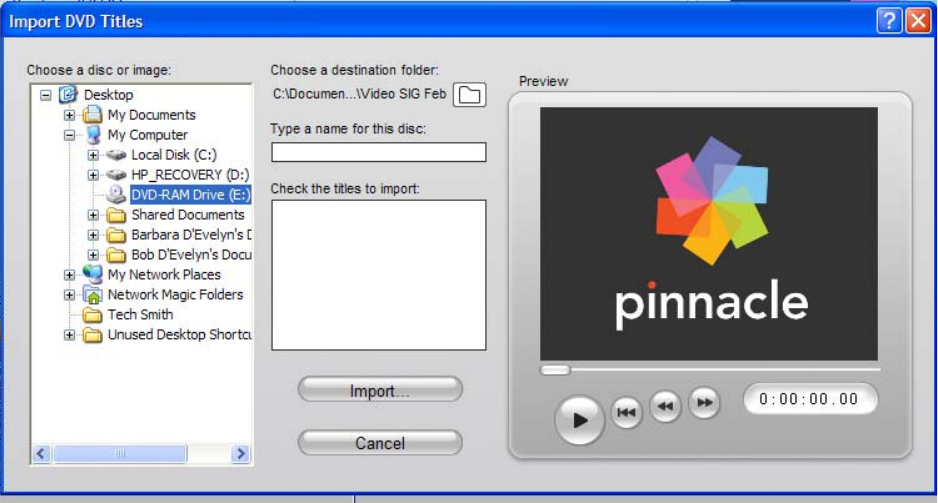Click the Help question mark button
The image size is (938, 503).
889,21
